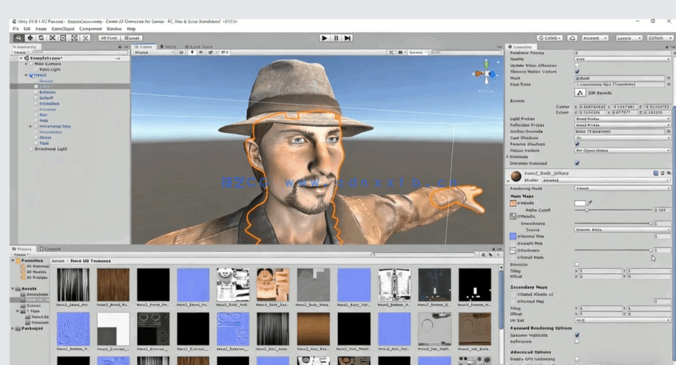Open the Assets menu
The width and height of the screenshot is (676, 365).
pos(41,29)
